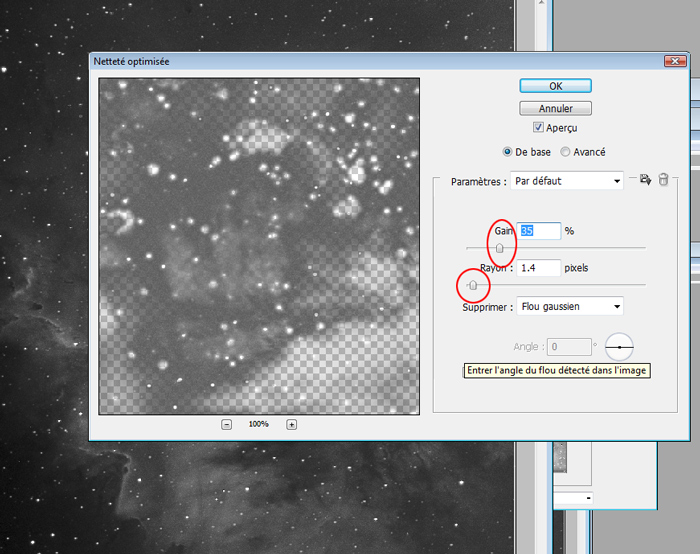The width and height of the screenshot is (700, 554).
Task: Click the Annuler button
Action: click(x=555, y=108)
